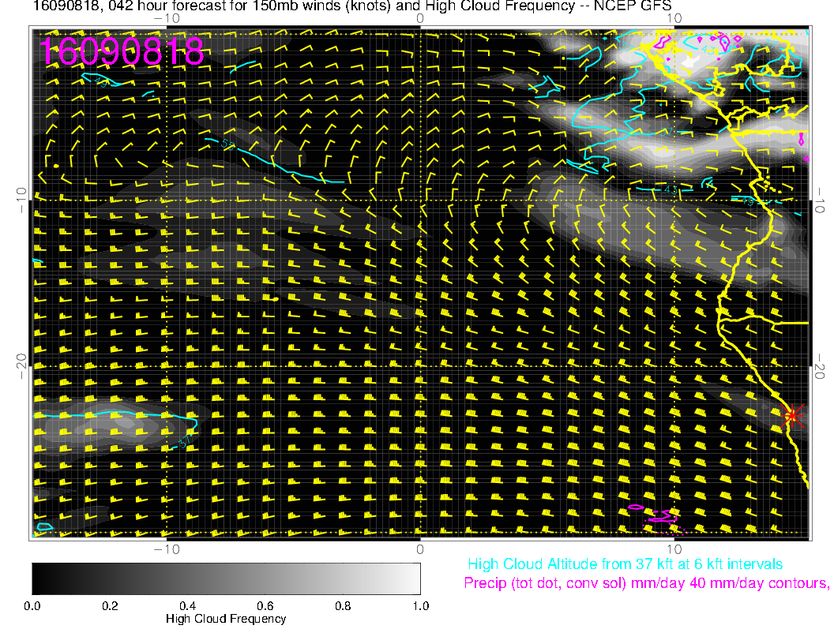834x644 pixels.
Task: Click the 0.2 tick label under colorbar
Action: click(110, 606)
